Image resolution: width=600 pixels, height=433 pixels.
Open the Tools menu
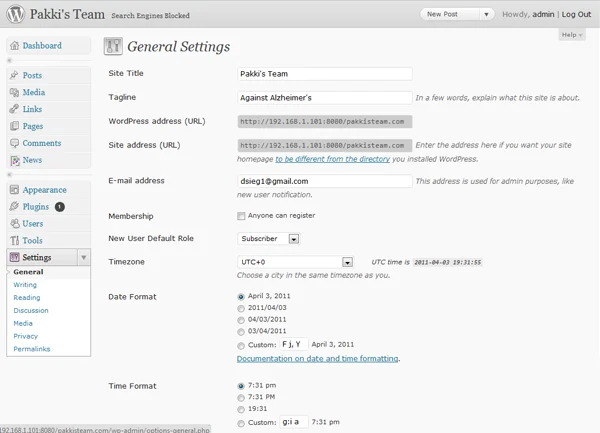(x=32, y=241)
